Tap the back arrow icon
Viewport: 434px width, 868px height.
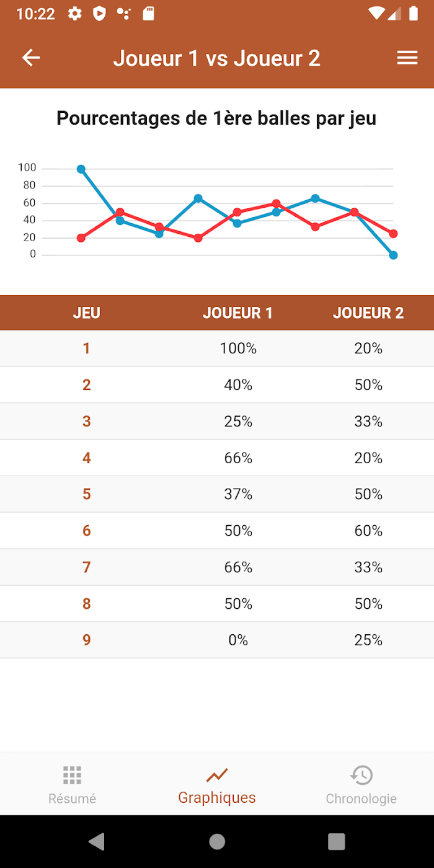[x=31, y=58]
